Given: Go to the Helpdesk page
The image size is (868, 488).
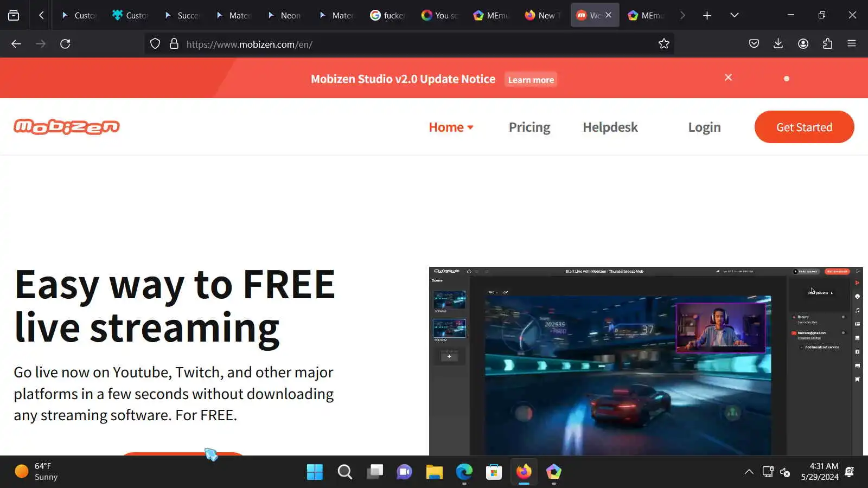Looking at the screenshot, I should coord(610,127).
